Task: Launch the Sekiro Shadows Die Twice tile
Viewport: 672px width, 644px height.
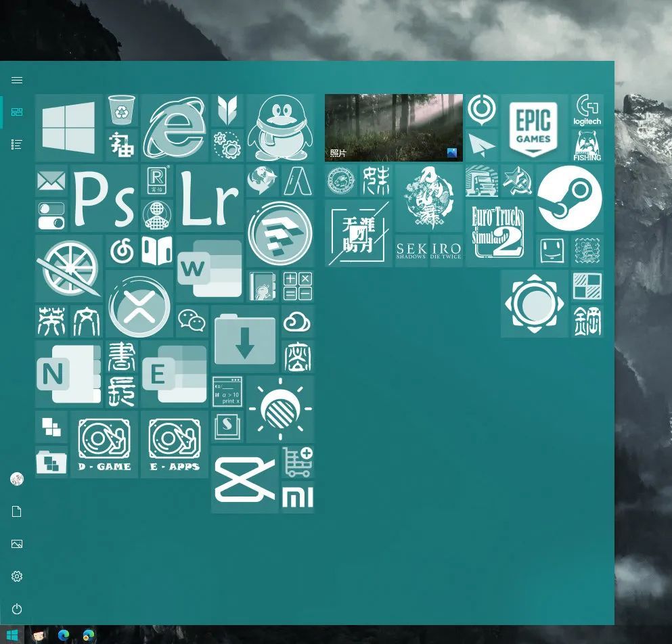Action: pyautogui.click(x=428, y=251)
